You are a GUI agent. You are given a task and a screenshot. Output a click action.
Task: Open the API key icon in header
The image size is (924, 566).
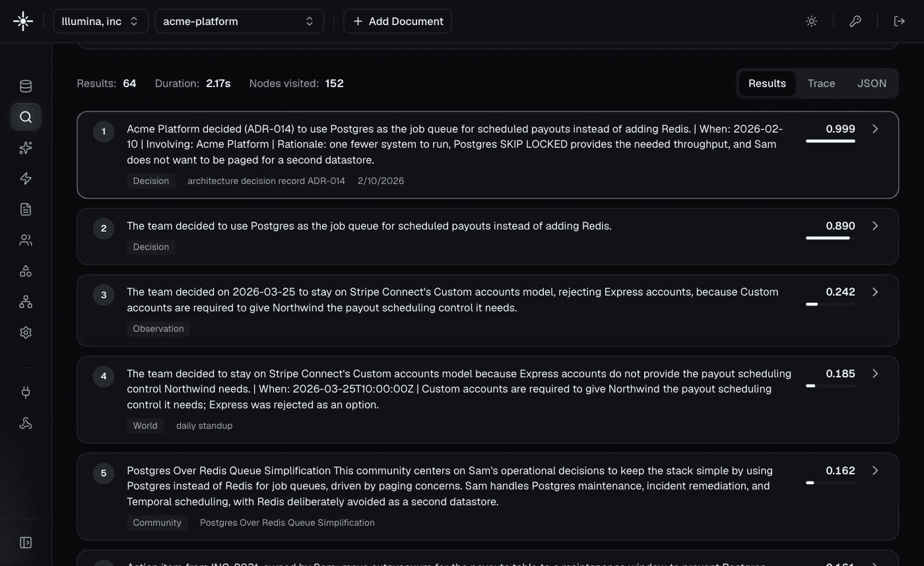[x=855, y=21]
